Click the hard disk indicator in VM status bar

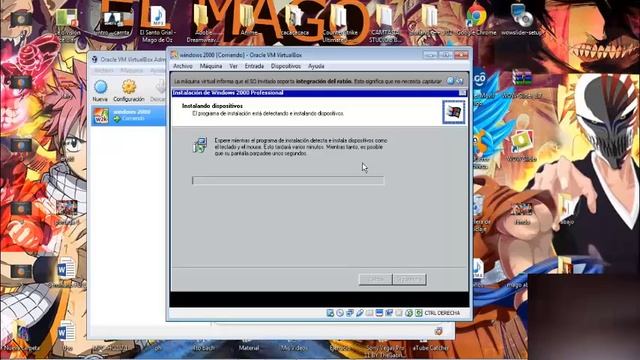tap(330, 313)
